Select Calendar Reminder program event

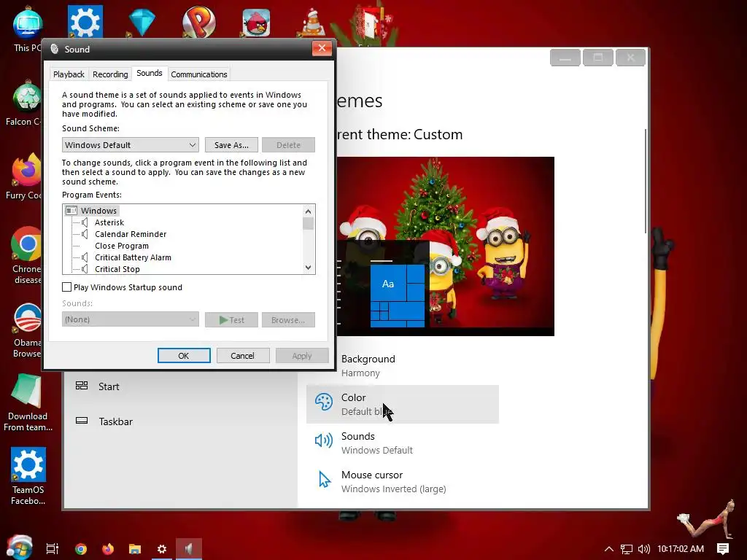click(131, 234)
